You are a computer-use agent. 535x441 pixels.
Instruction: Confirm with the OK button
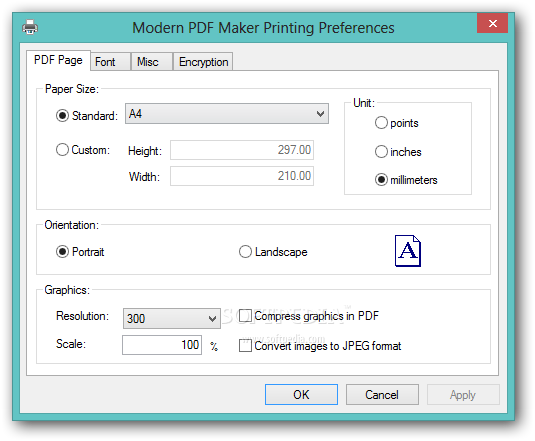pos(301,395)
